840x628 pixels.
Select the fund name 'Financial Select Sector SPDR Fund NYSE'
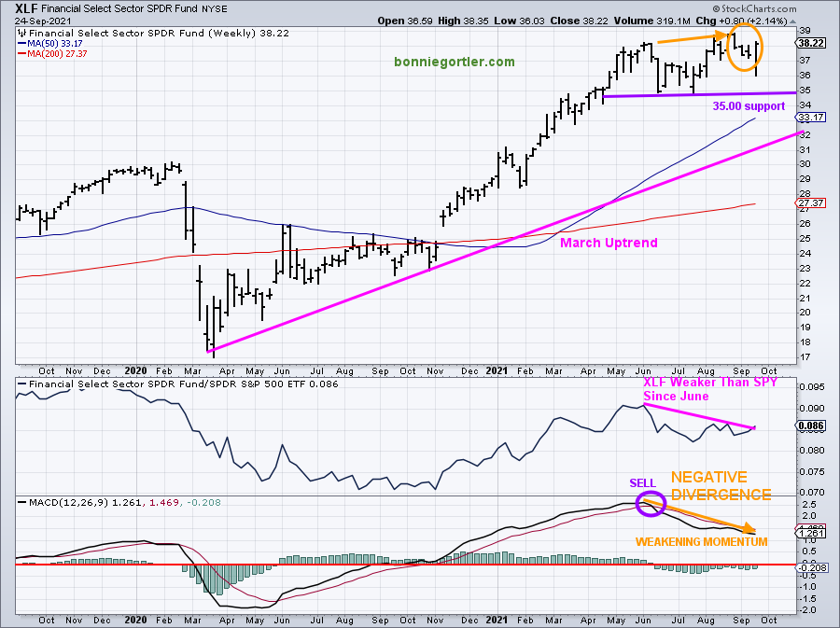pyautogui.click(x=134, y=9)
